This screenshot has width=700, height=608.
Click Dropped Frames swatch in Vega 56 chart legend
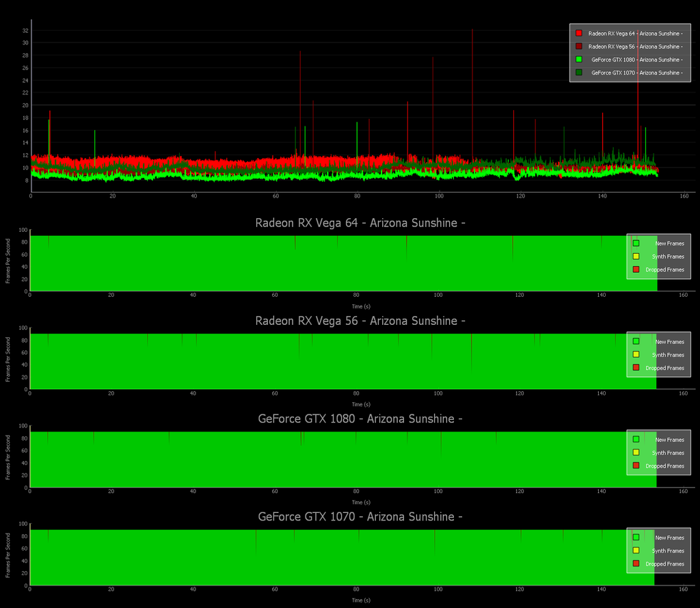pos(636,367)
